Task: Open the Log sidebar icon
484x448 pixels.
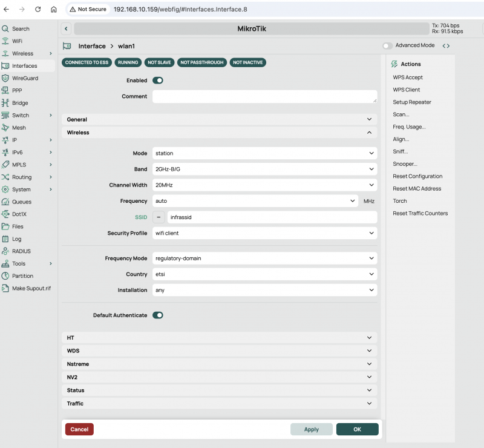Action: (x=5, y=239)
